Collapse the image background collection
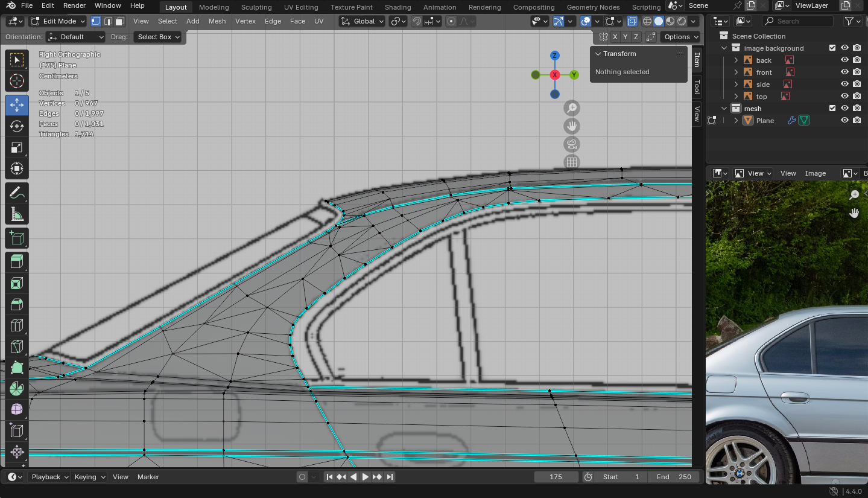Viewport: 868px width, 498px height. 724,48
